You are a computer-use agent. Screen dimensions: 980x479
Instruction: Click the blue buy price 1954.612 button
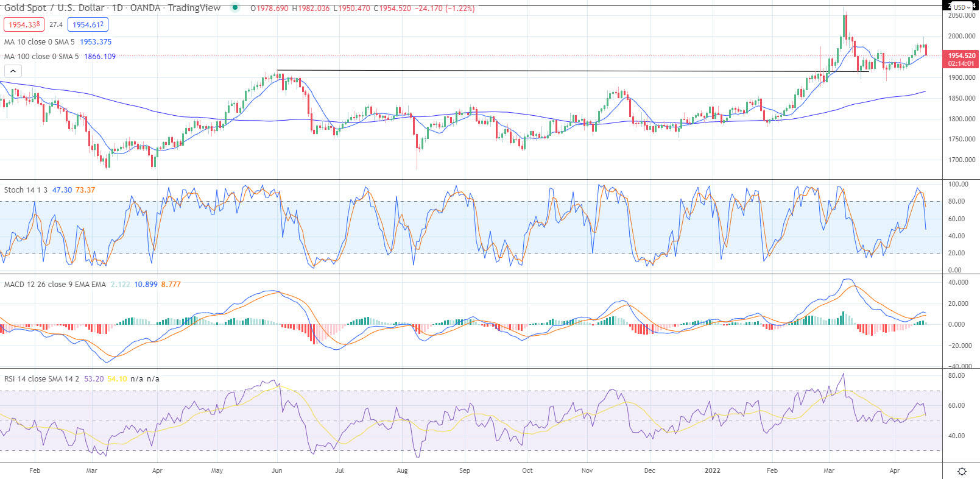pos(88,24)
